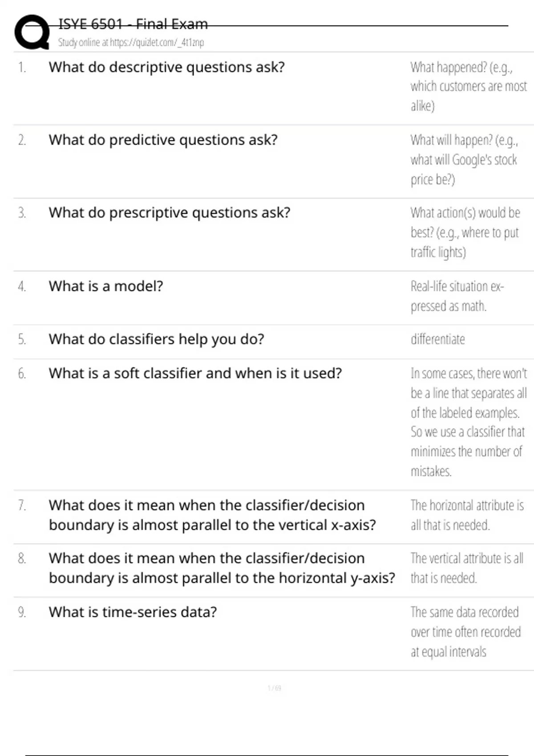Click the question about predictive questions
Screen dimensions: 534x756
click(163, 140)
